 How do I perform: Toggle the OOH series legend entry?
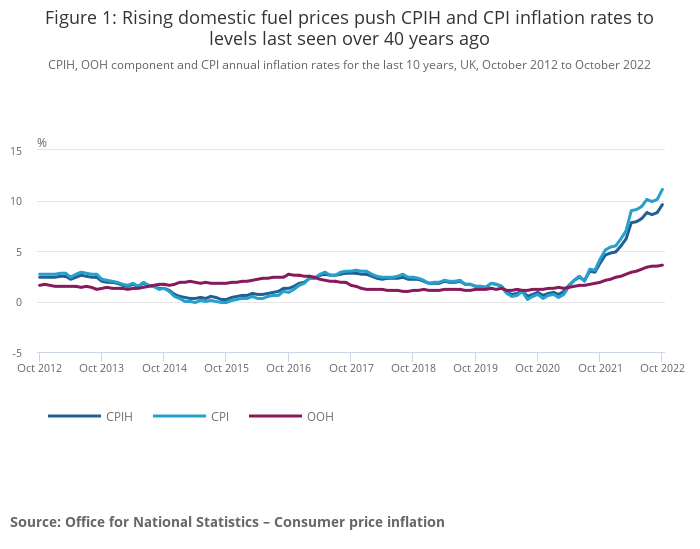tap(292, 416)
